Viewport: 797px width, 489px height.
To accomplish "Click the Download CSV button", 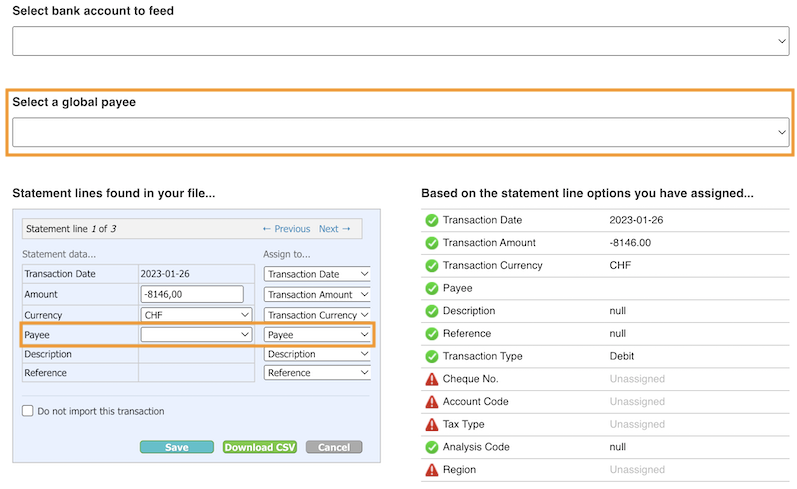I will pyautogui.click(x=260, y=447).
